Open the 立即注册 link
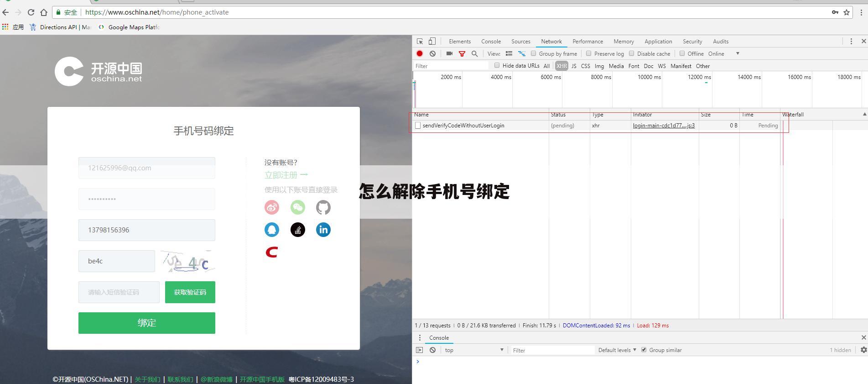 (286, 175)
